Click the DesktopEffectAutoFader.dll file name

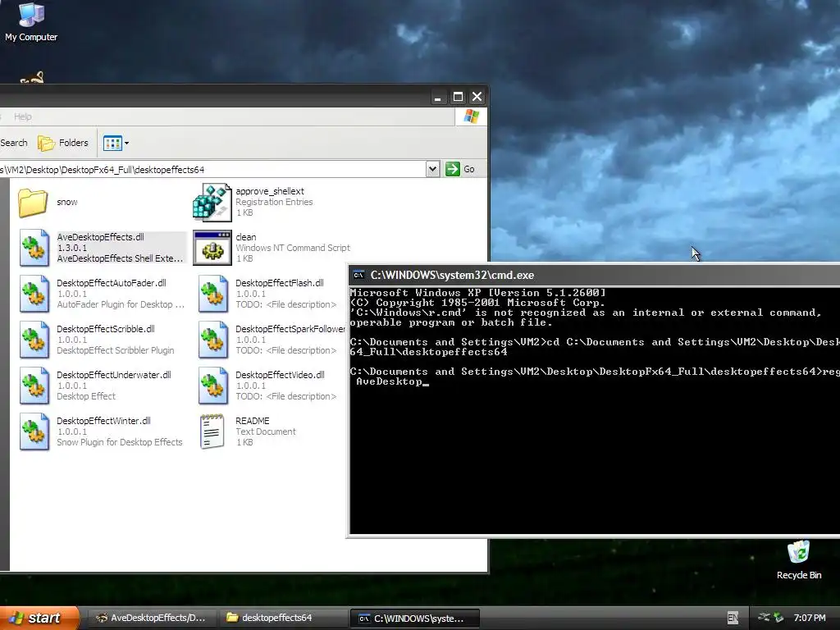pyautogui.click(x=112, y=283)
